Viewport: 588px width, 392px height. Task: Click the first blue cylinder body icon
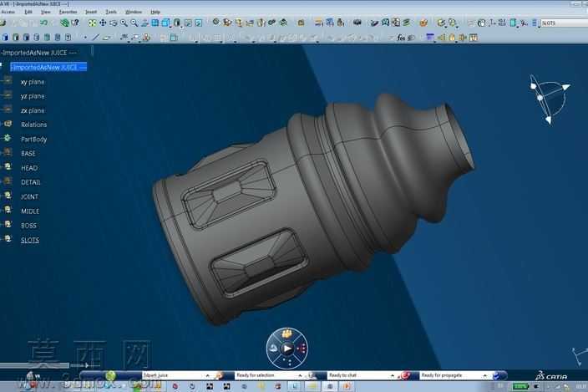(5, 38)
